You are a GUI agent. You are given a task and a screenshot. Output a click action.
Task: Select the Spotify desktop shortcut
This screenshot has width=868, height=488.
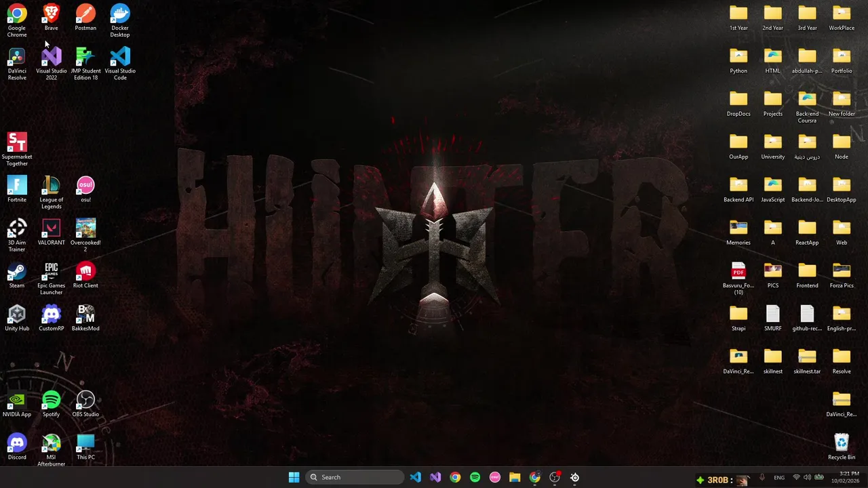tap(51, 404)
